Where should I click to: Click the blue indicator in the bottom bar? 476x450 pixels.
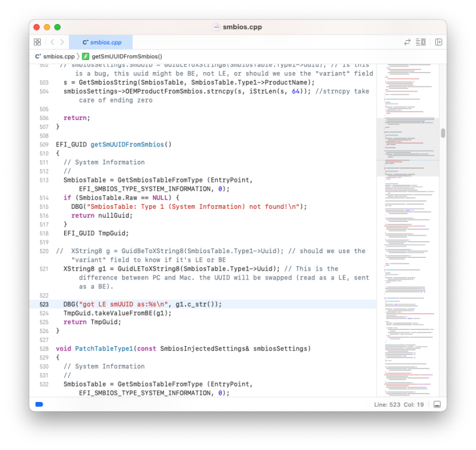(x=39, y=404)
